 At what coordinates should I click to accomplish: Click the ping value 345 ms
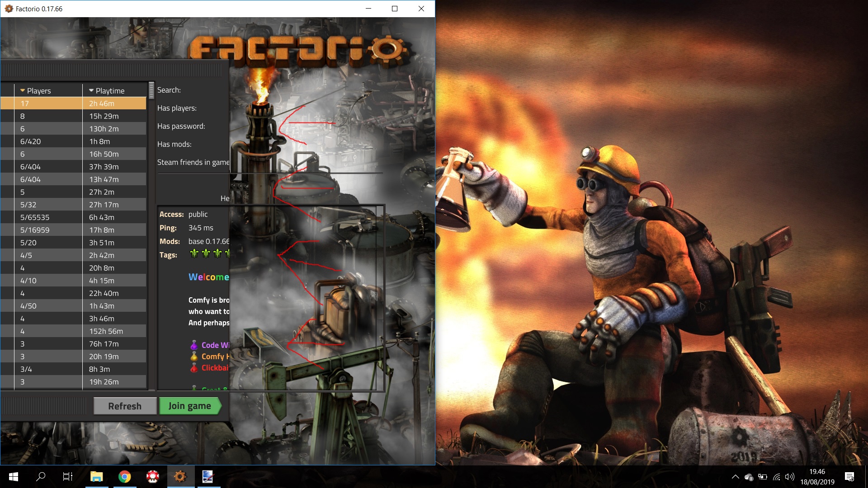pyautogui.click(x=201, y=228)
